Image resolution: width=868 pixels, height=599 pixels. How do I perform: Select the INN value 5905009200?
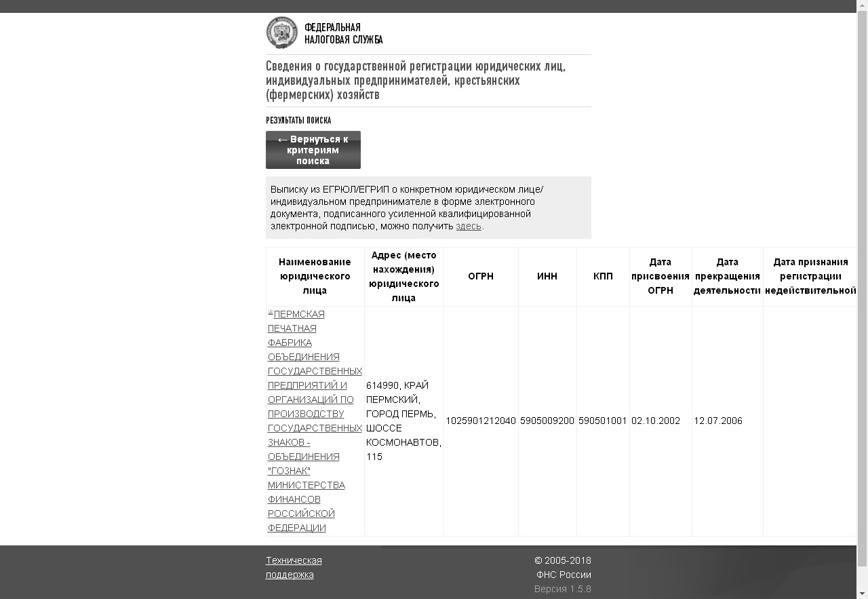point(547,421)
